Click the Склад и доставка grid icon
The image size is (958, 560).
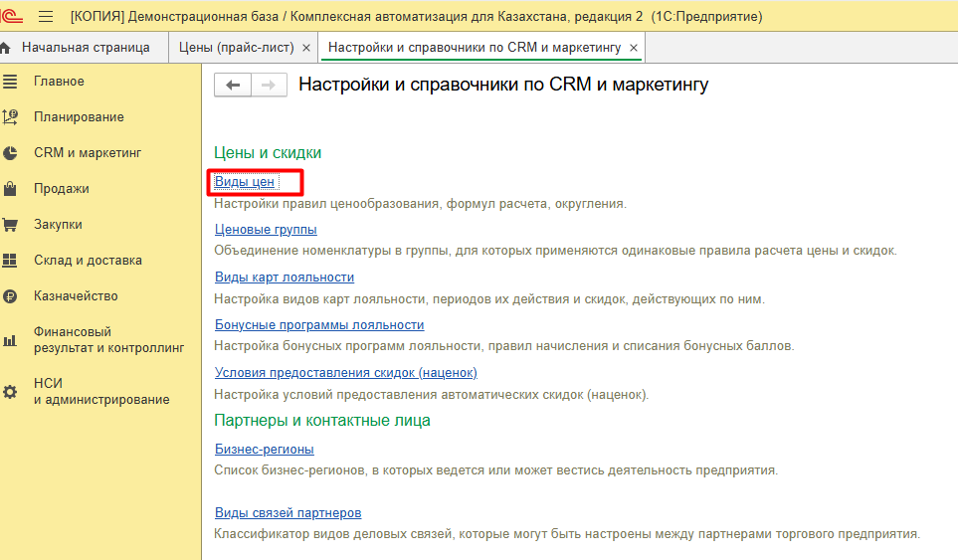point(10,261)
